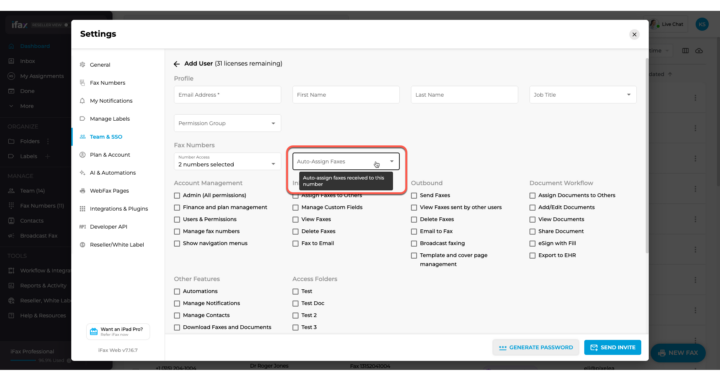Select Integrations & Plugins section
The image size is (720, 380).
(x=118, y=208)
